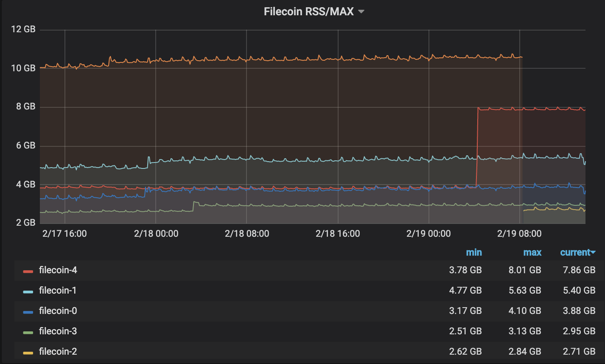Open color picker for filecoin-4 red swatch

(x=28, y=272)
